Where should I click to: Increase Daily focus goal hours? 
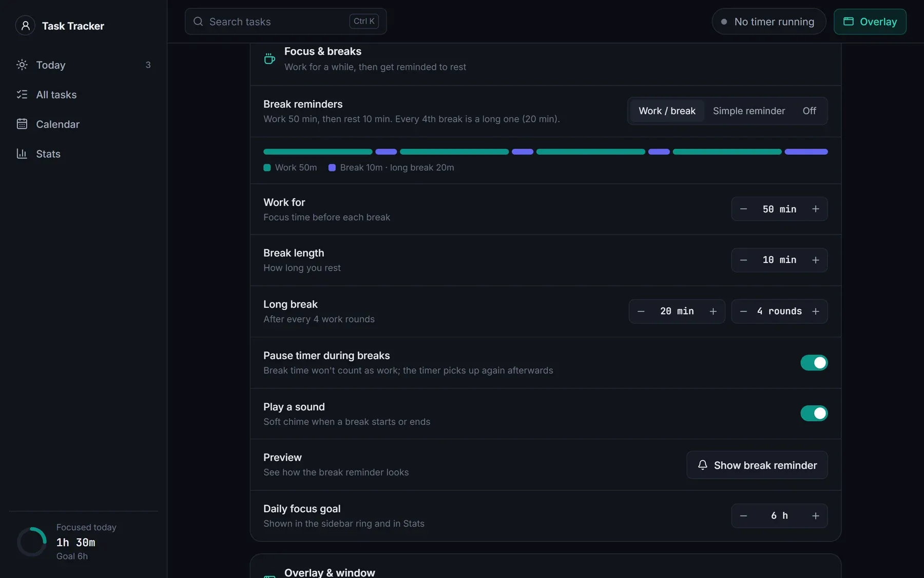click(815, 516)
